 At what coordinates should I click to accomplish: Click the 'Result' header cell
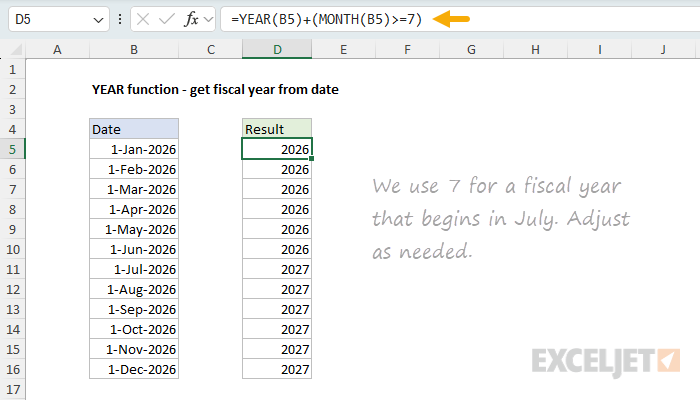(x=277, y=129)
